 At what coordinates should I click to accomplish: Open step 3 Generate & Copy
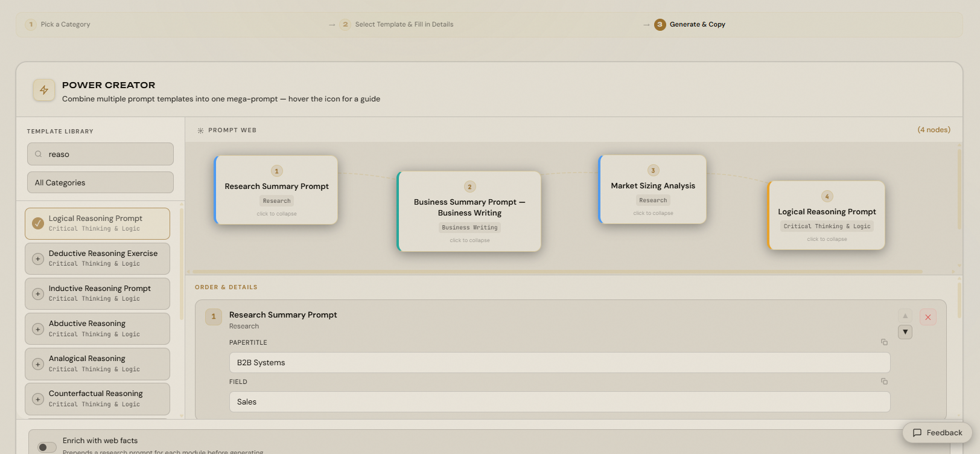pos(690,24)
